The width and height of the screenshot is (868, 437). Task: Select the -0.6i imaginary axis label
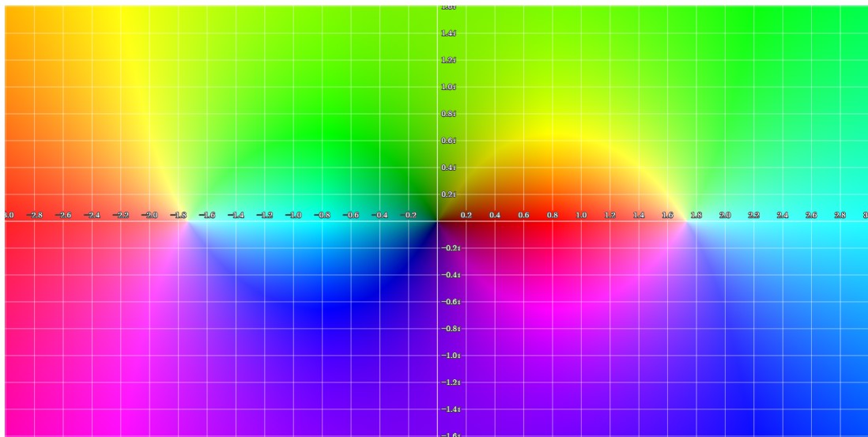(x=450, y=302)
